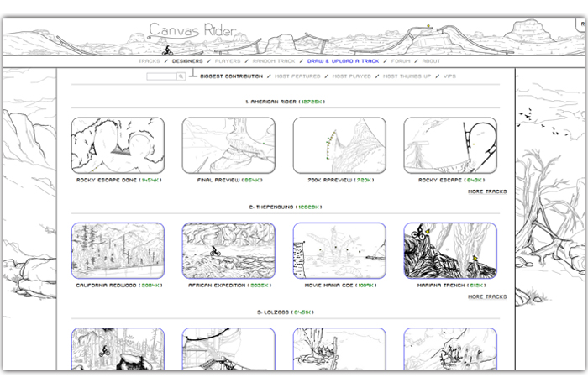Open the Mariana Trench track thumbnail
588x388 pixels.
coord(450,251)
